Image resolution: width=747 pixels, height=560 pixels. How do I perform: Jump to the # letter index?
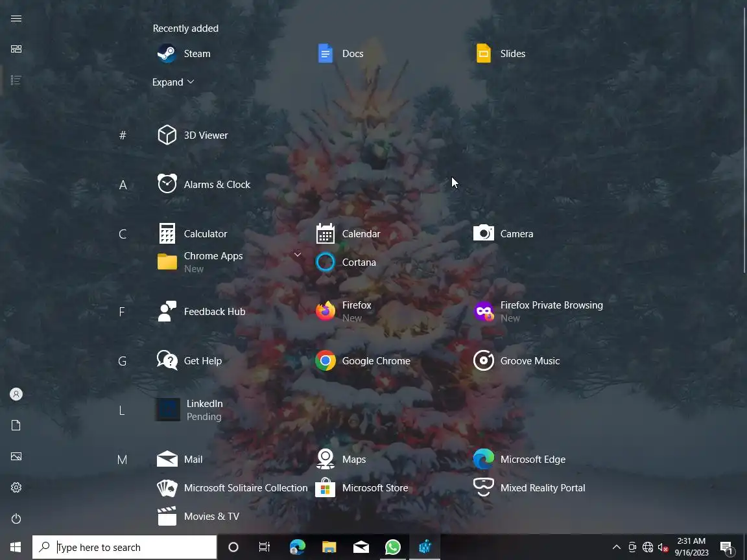click(x=123, y=135)
